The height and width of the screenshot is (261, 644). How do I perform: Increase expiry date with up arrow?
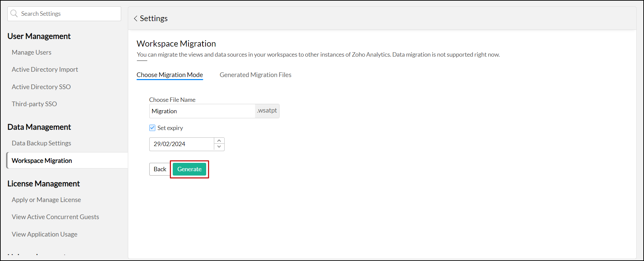[x=219, y=141]
